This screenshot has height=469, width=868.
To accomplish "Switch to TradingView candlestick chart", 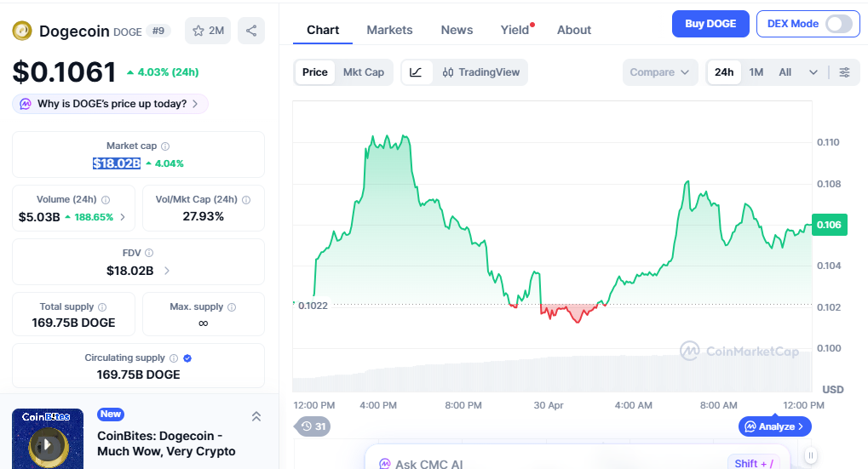I will click(480, 72).
